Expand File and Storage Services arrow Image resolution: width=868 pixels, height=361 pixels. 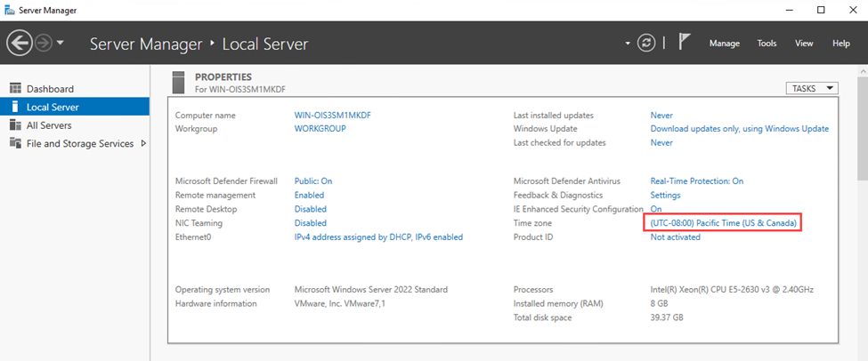(x=143, y=144)
